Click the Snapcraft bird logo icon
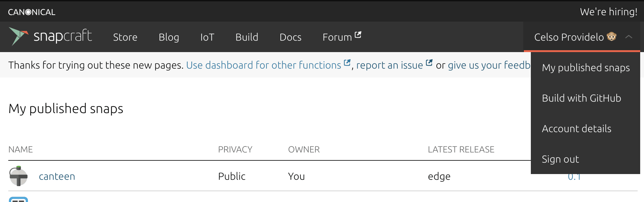 [x=18, y=36]
